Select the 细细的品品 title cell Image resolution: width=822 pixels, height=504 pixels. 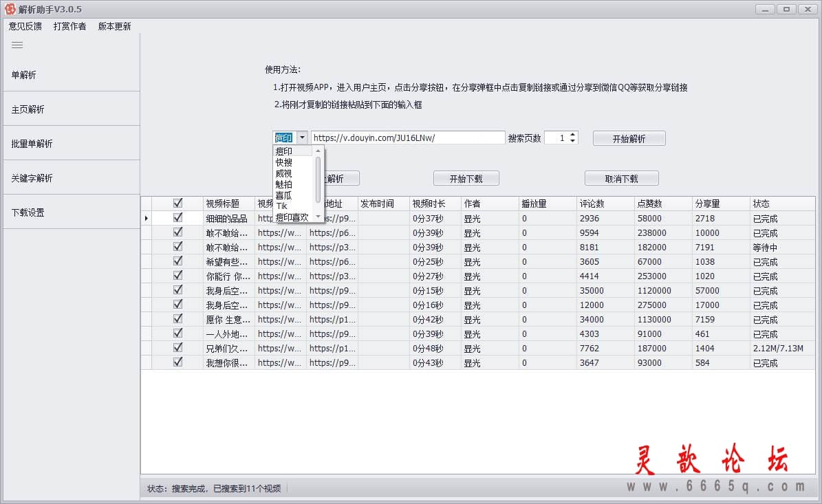[x=228, y=219]
